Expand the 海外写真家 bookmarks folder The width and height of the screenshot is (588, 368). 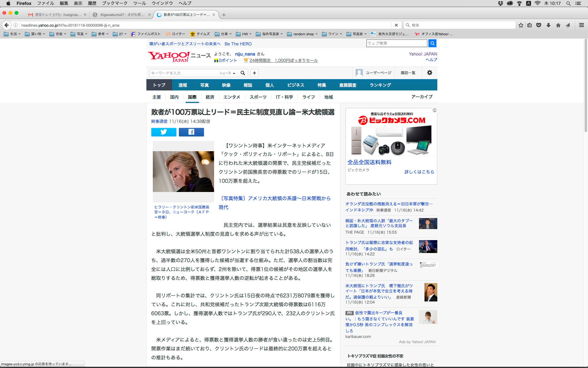[269, 34]
